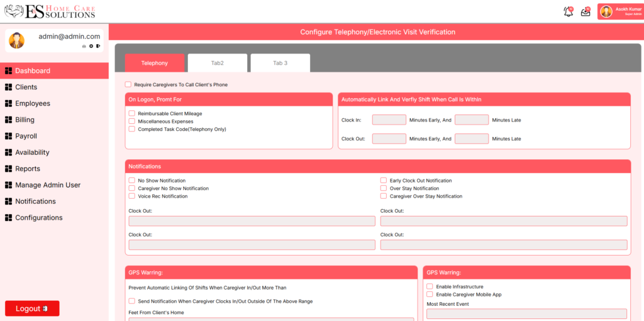Check Reimbursable Client Mileage option
The height and width of the screenshot is (321, 644).
[132, 114]
